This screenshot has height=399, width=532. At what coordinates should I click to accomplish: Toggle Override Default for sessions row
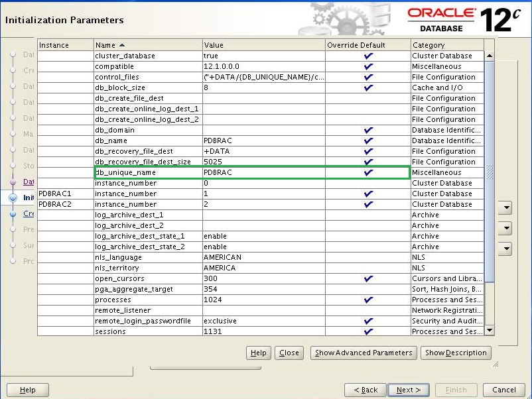pos(368,331)
